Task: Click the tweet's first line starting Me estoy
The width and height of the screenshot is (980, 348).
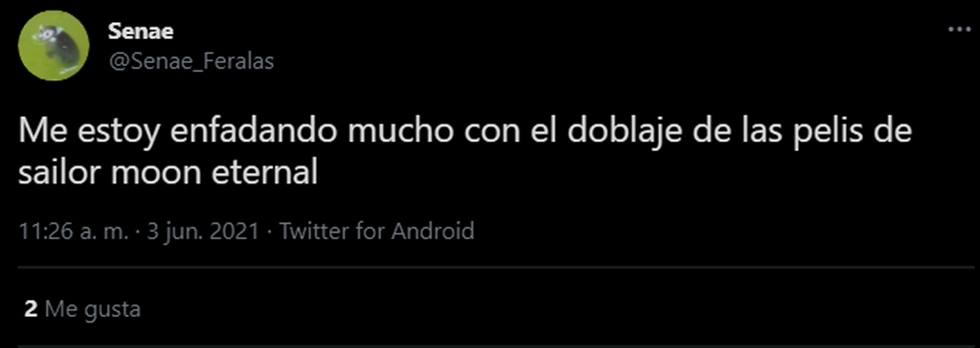Action: point(465,133)
